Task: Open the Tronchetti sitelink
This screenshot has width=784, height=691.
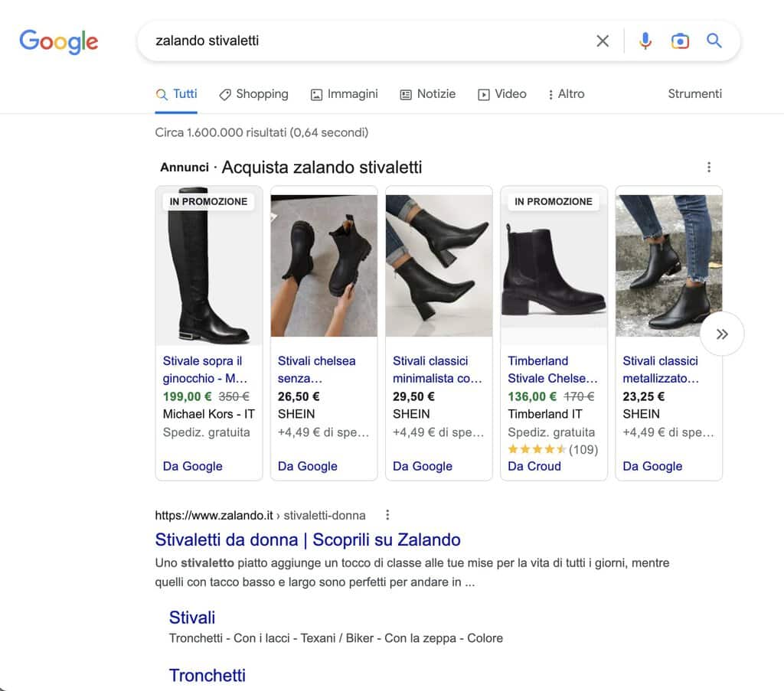Action: coord(207,676)
